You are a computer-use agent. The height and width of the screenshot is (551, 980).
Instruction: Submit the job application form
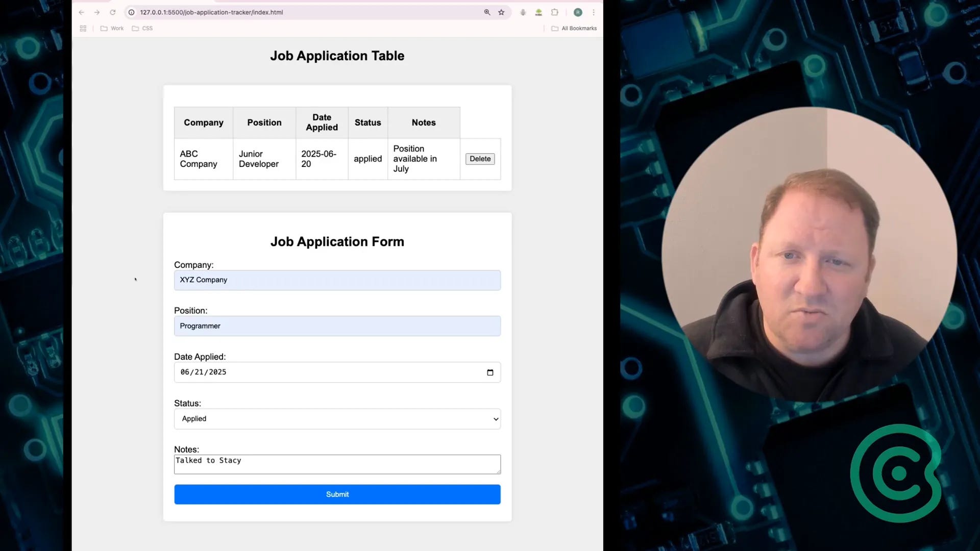(x=337, y=494)
